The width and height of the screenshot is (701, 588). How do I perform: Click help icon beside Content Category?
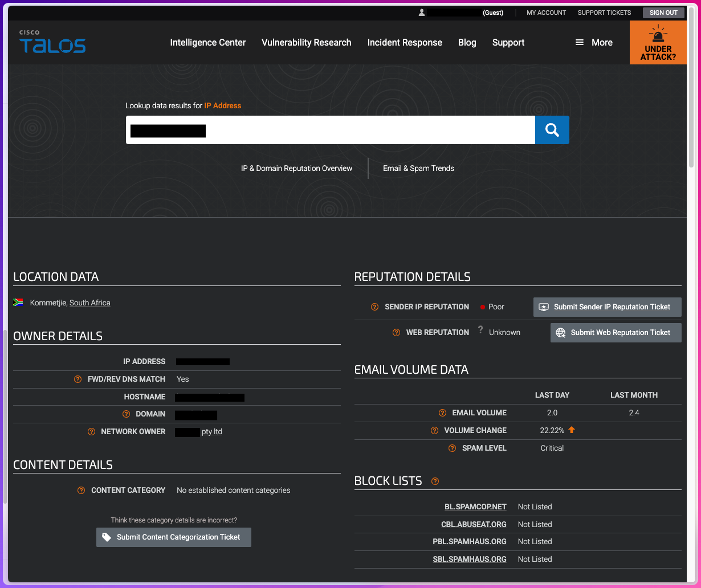pyautogui.click(x=81, y=490)
